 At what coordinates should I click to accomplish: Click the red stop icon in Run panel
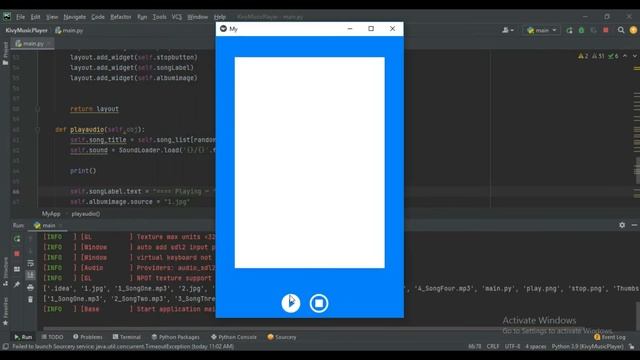[17, 254]
